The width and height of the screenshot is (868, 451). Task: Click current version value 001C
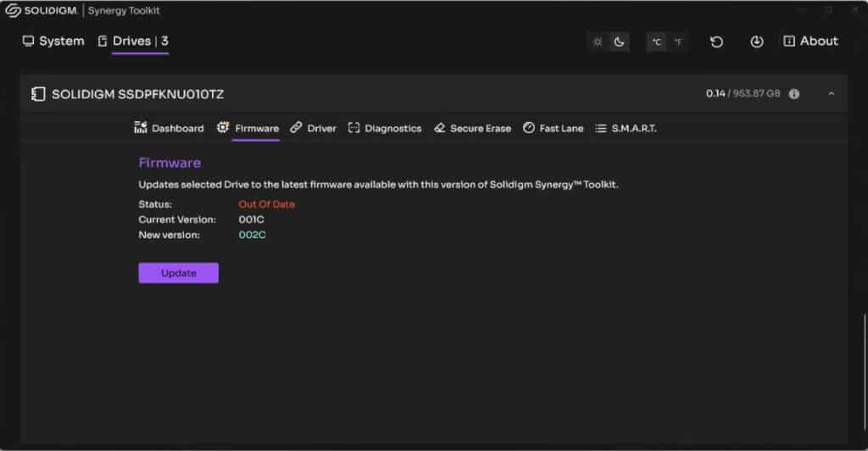click(251, 220)
